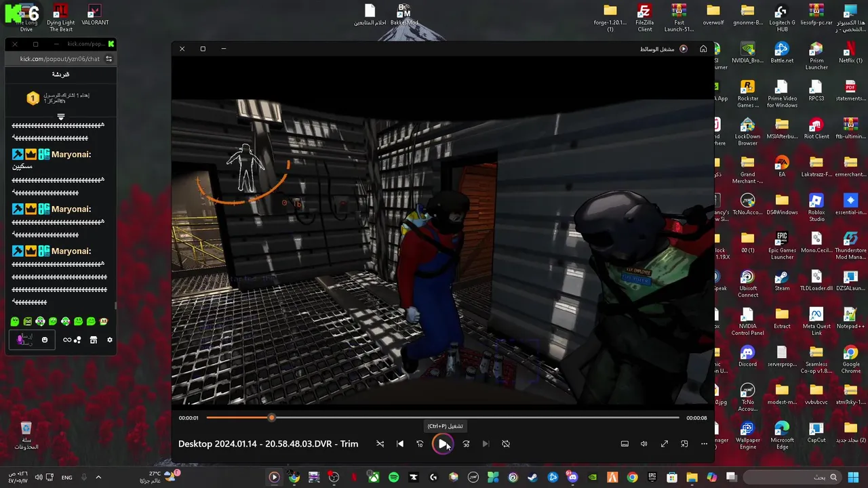Rewind 10 seconds in the video
Screen dimensions: 868x488
(420, 444)
